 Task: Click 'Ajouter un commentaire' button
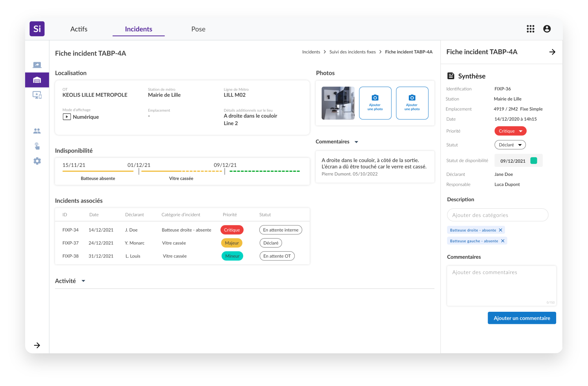point(522,318)
